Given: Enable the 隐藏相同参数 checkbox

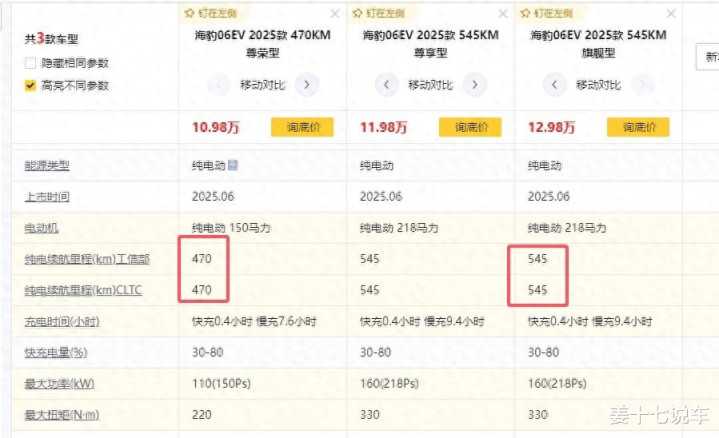Looking at the screenshot, I should pyautogui.click(x=30, y=63).
